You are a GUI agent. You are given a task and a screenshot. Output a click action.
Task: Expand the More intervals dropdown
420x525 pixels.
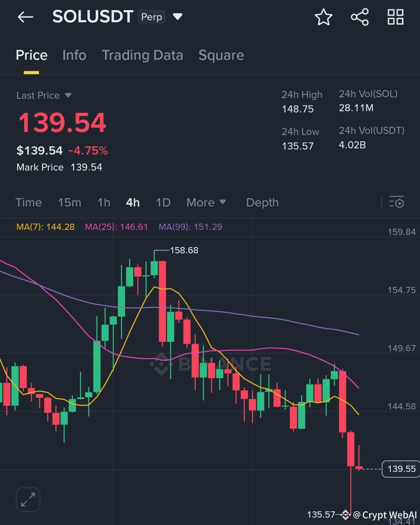(206, 202)
